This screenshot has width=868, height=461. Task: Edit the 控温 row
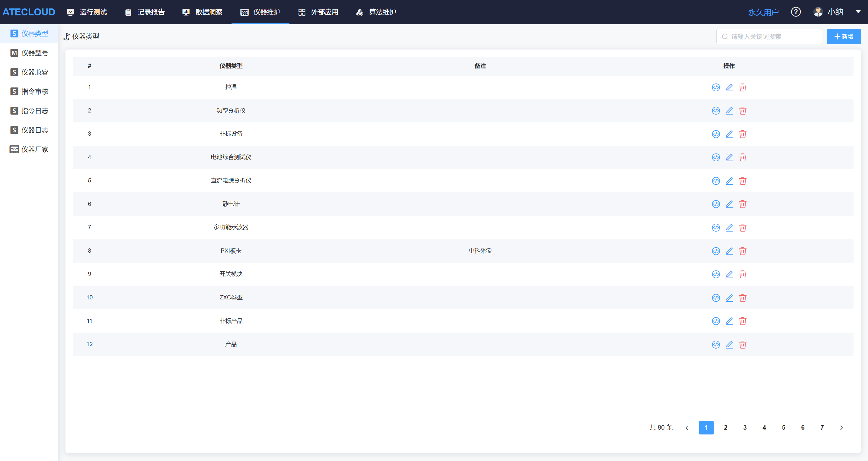(729, 87)
